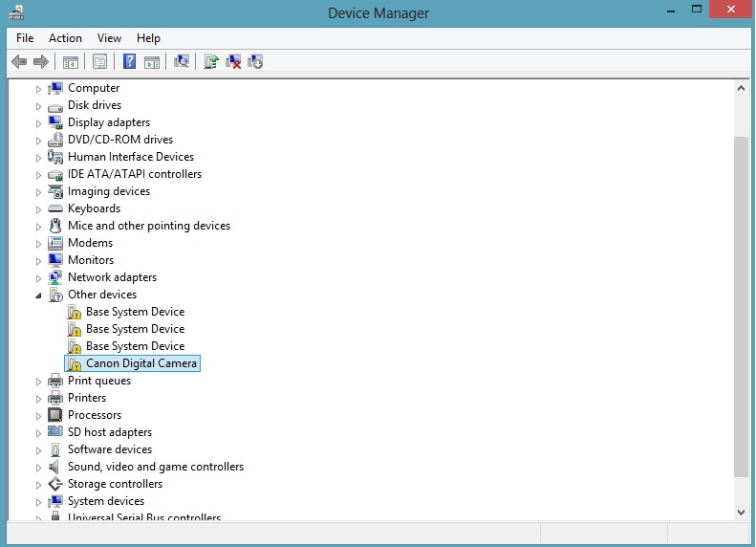Collapse the Other devices category
Image resolution: width=756 pixels, height=547 pixels.
pyautogui.click(x=39, y=295)
